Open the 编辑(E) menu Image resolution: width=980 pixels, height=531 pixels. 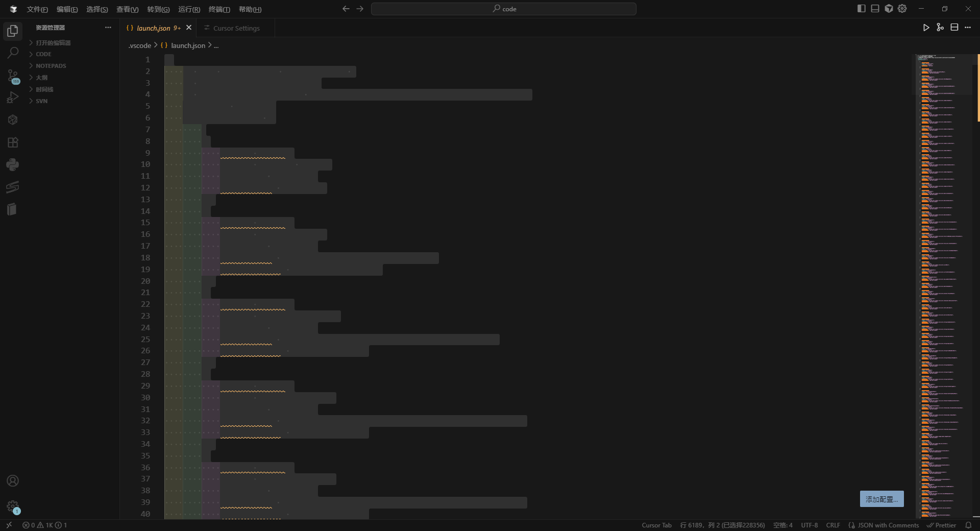pos(67,9)
